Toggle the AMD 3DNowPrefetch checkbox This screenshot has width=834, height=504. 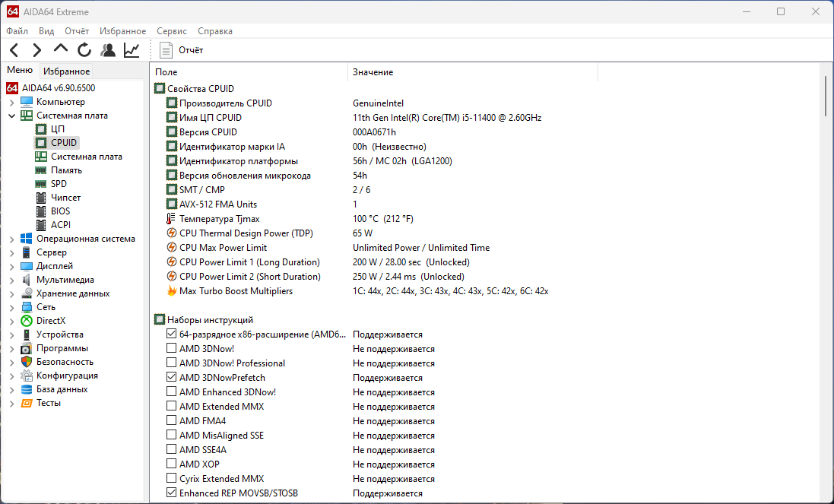click(x=171, y=377)
